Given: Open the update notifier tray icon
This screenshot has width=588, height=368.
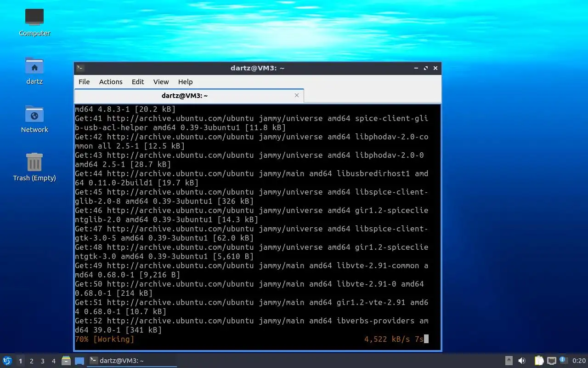Looking at the screenshot, I should point(564,360).
